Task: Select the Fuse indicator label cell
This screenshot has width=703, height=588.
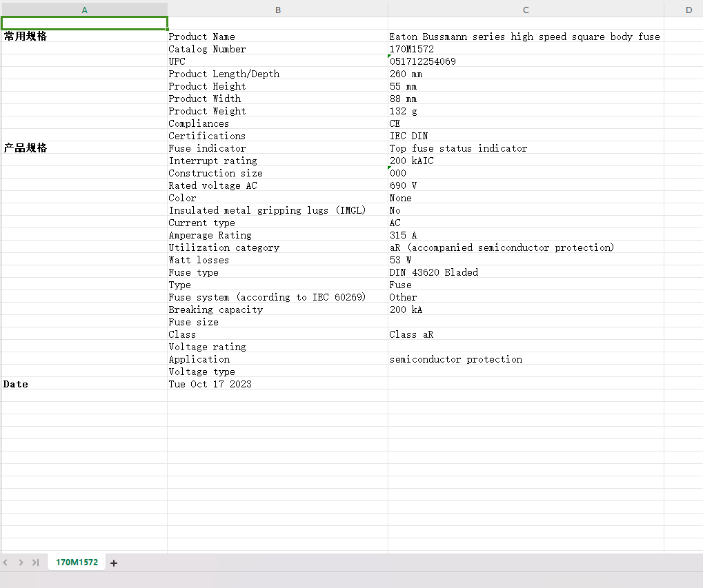Action: pyautogui.click(x=277, y=148)
